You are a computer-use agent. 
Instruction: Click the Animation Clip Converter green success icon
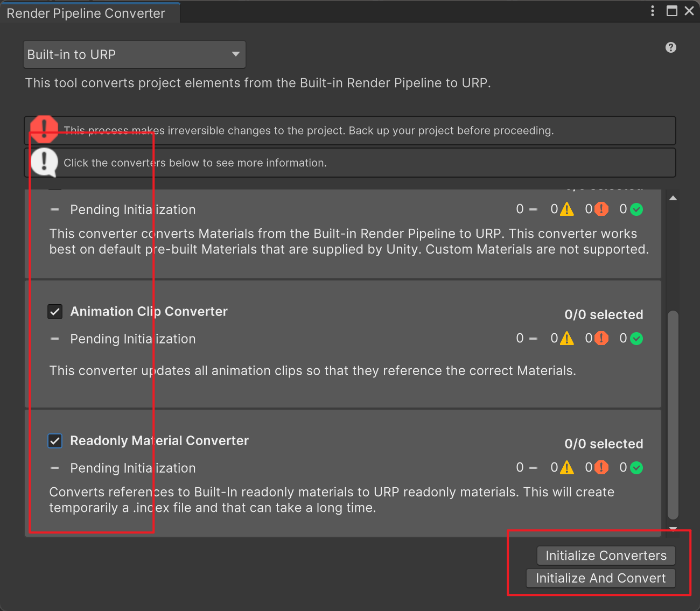[636, 339]
